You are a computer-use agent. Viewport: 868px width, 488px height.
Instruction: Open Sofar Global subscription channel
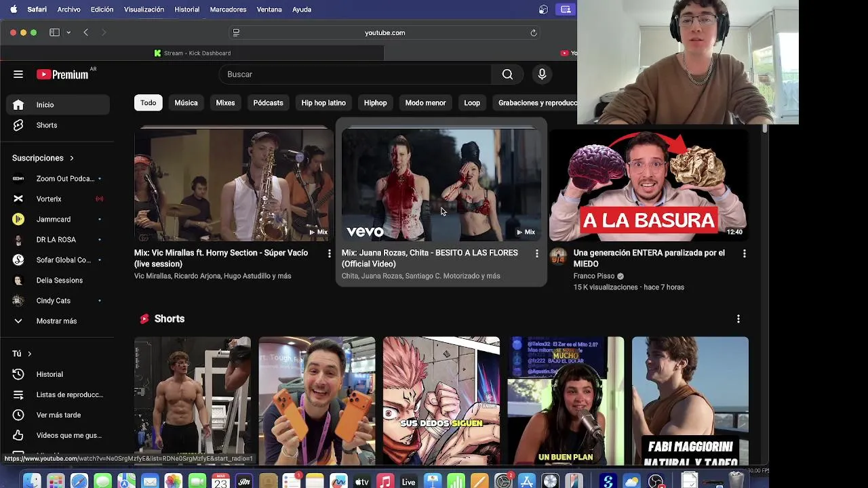(58, 260)
